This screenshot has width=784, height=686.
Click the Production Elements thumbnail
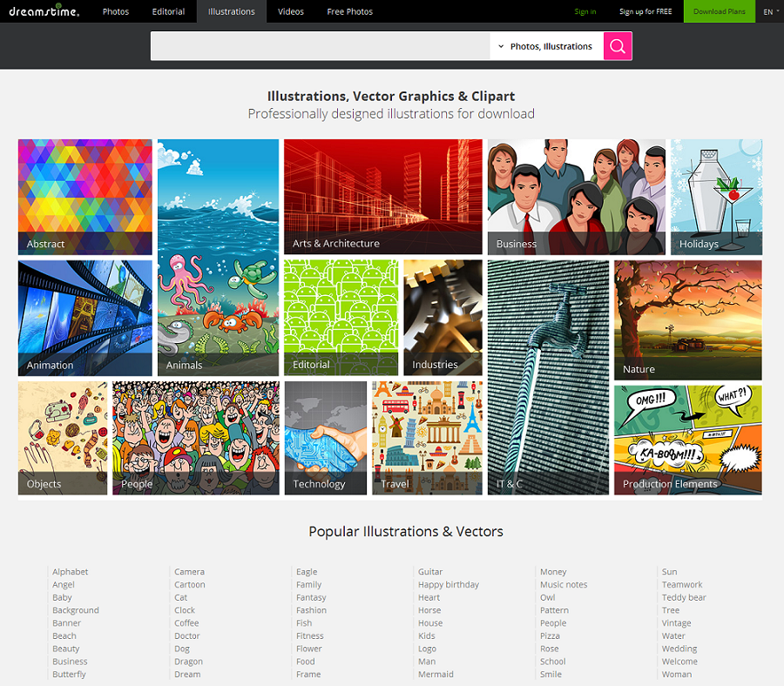tap(687, 438)
